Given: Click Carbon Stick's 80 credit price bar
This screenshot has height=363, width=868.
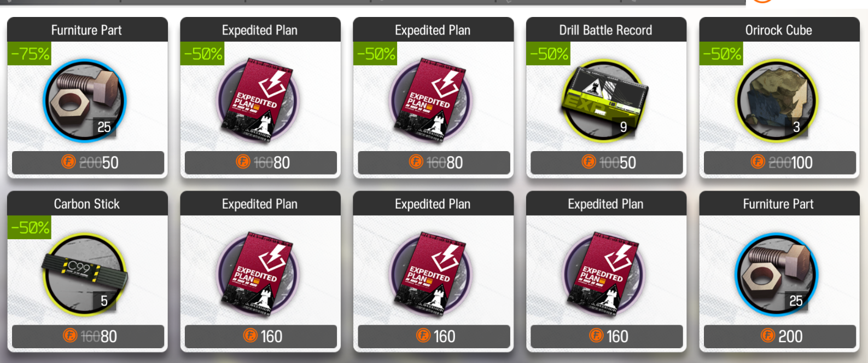Looking at the screenshot, I should click(x=88, y=336).
